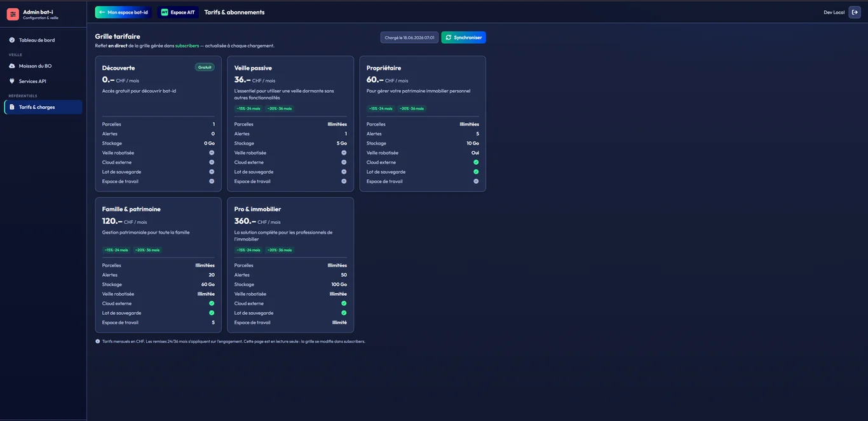Click the Tarifs & abonnements page title

click(x=234, y=12)
